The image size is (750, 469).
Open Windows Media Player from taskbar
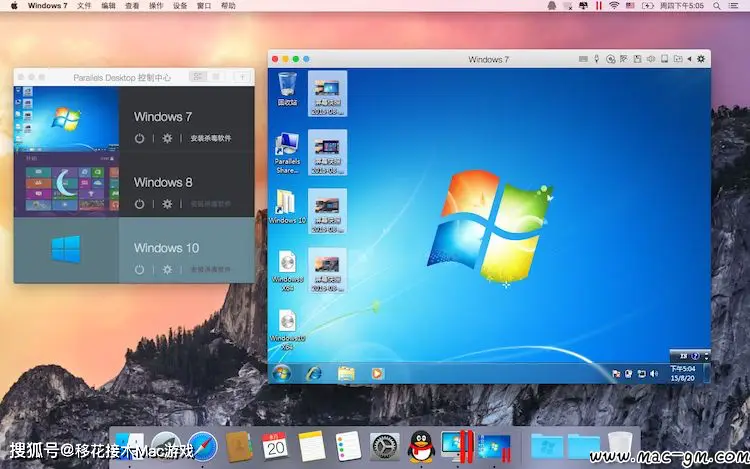tap(377, 373)
